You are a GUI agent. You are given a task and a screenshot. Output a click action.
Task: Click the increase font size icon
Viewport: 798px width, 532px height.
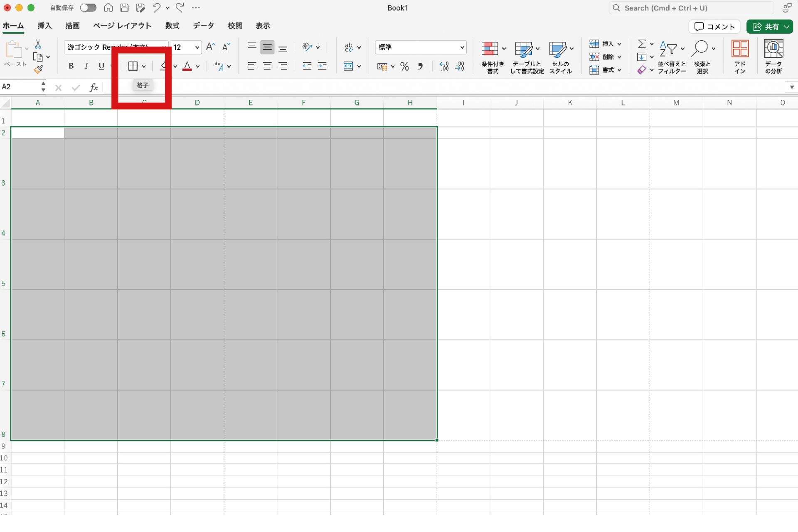pyautogui.click(x=210, y=47)
